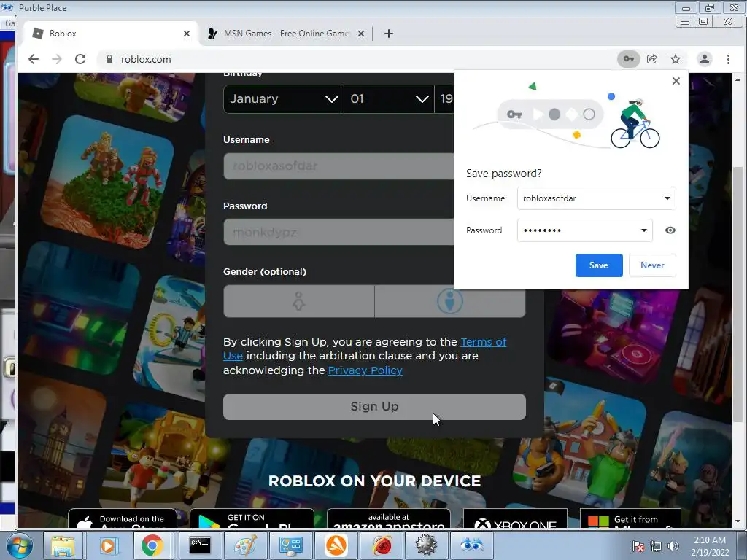Click the Roblox Username field
Viewport: 747px width, 560px height.
pos(338,166)
